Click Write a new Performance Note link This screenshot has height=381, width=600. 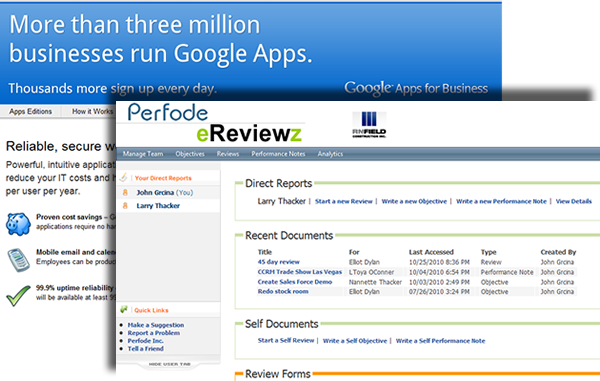coord(501,201)
